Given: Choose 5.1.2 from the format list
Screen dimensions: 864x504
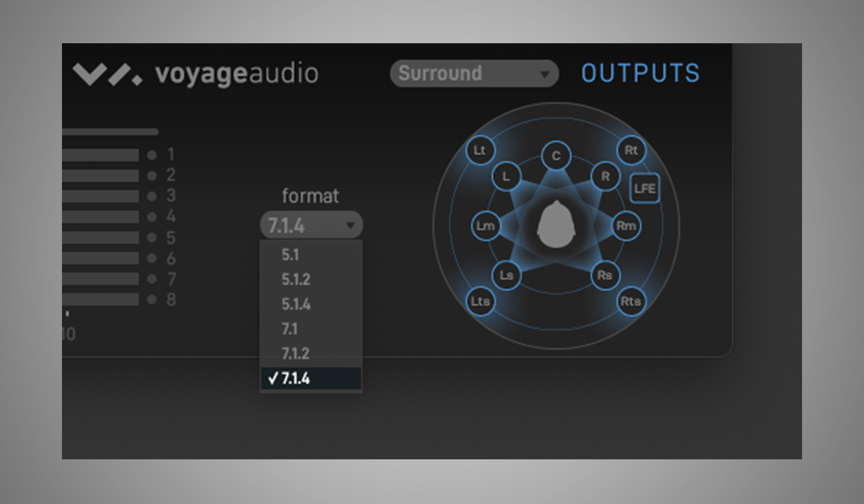Looking at the screenshot, I should tap(311, 279).
